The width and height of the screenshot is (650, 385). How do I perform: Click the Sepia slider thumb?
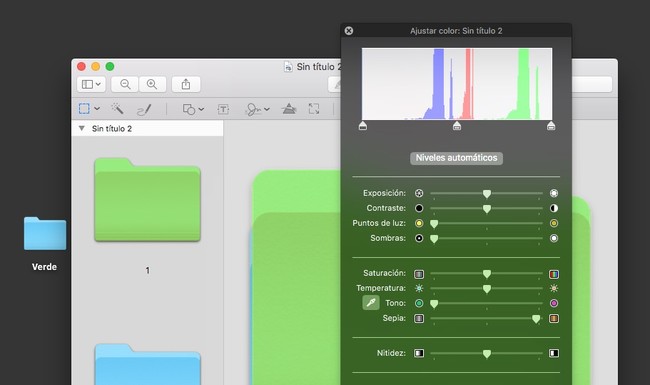point(536,319)
